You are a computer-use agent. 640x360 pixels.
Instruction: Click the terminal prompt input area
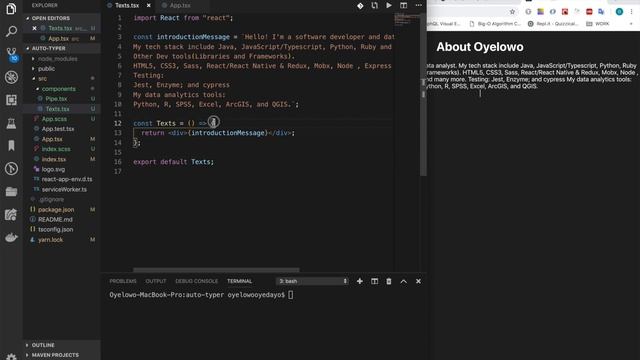[290, 295]
